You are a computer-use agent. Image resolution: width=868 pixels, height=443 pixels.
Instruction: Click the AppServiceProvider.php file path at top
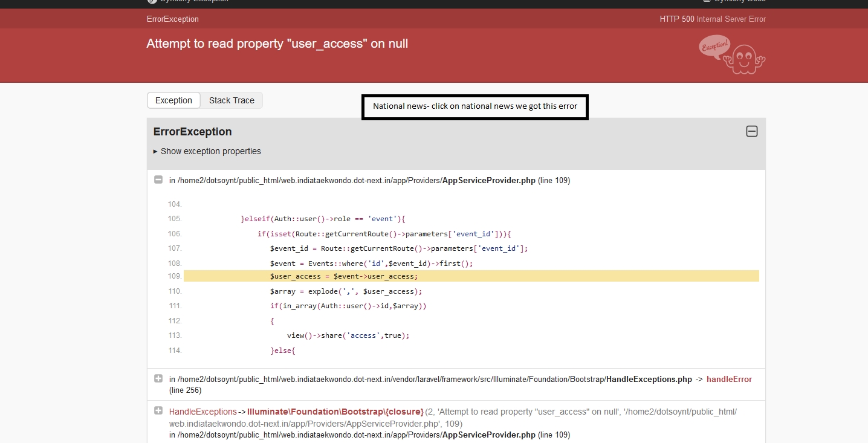(488, 180)
